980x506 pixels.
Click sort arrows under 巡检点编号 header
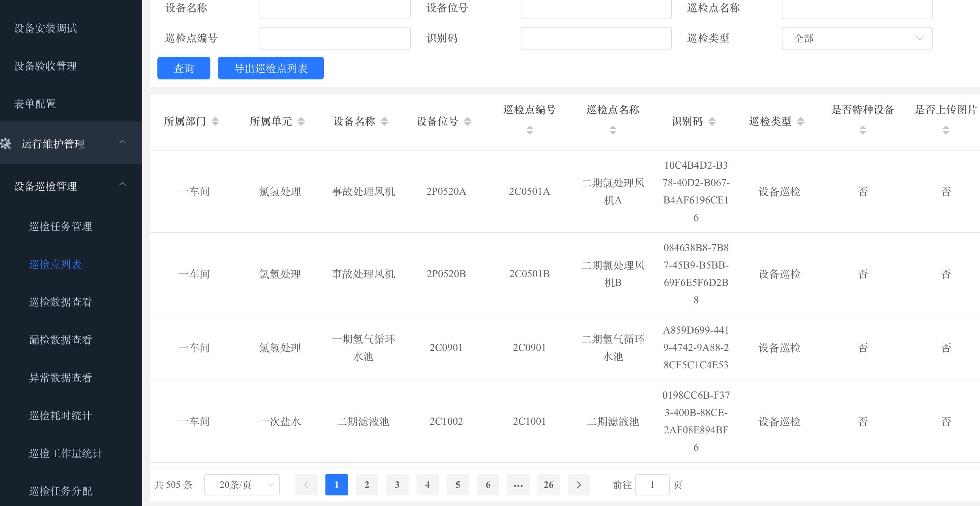pos(529,130)
